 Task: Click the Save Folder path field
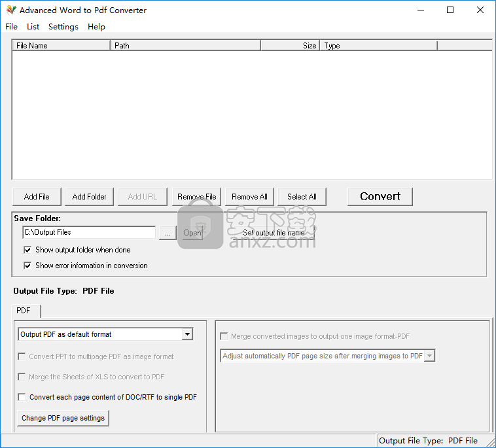click(89, 232)
